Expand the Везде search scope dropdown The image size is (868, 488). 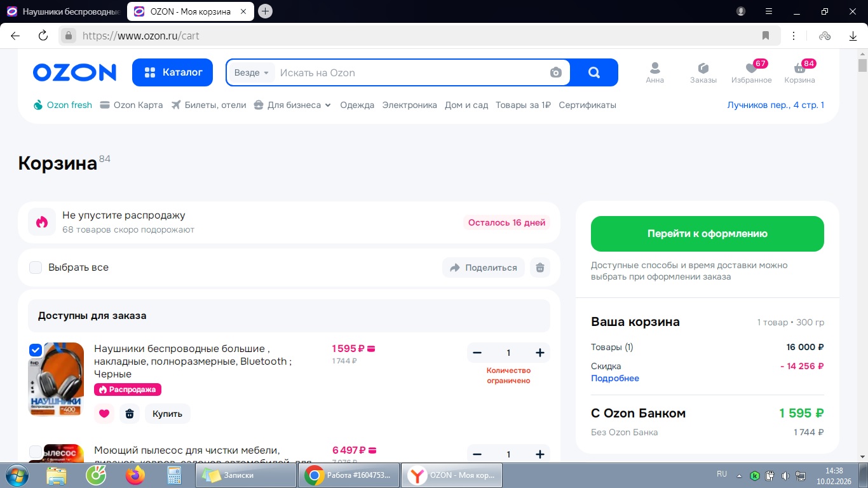tap(252, 72)
